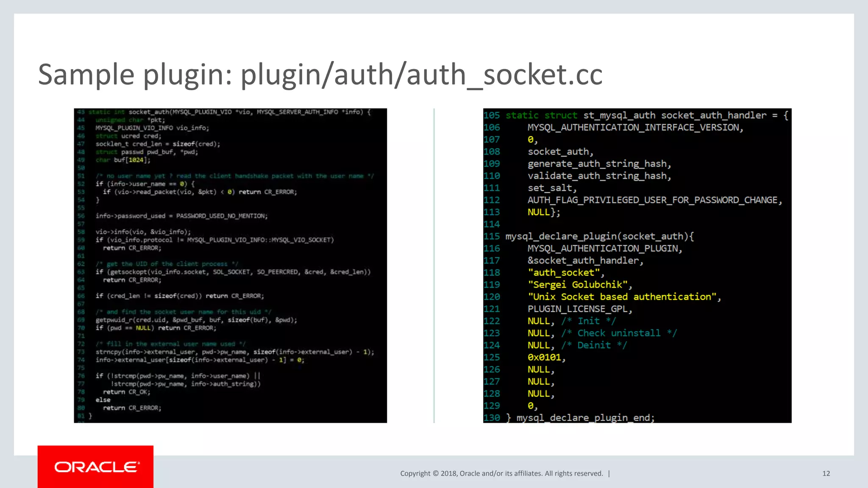The image size is (868, 488).
Task: Click slide number 12
Action: [x=826, y=474]
